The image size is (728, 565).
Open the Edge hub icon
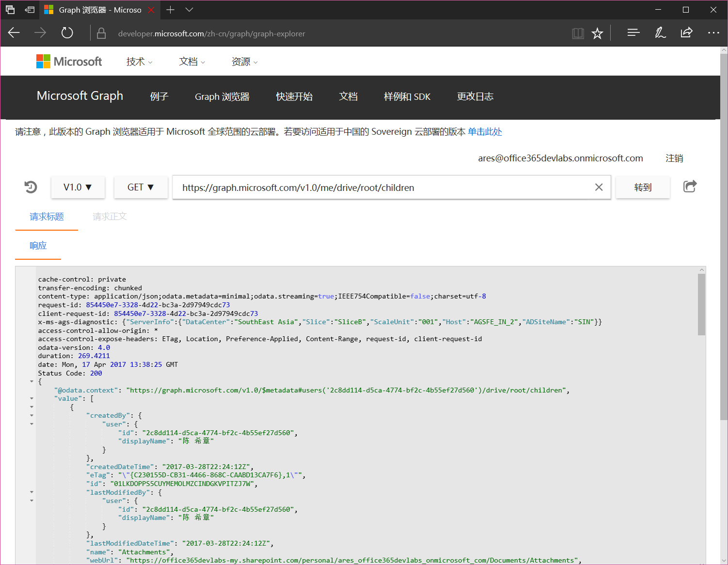633,33
